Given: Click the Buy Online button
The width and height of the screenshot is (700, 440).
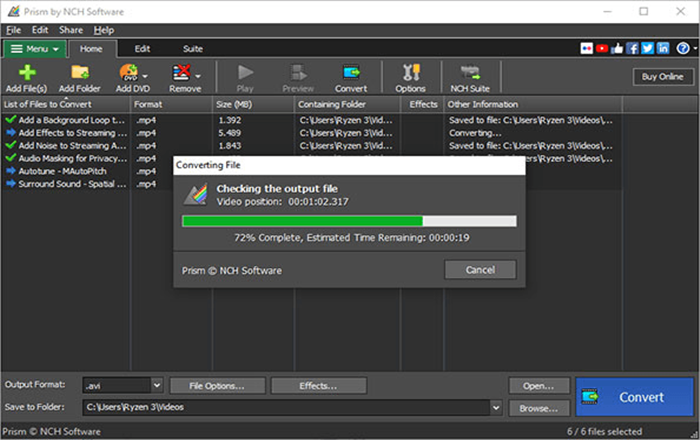Looking at the screenshot, I should (663, 77).
